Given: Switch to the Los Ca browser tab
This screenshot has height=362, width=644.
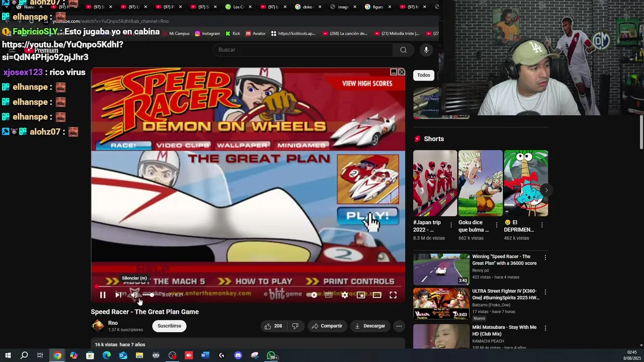Looking at the screenshot, I should pos(238,7).
